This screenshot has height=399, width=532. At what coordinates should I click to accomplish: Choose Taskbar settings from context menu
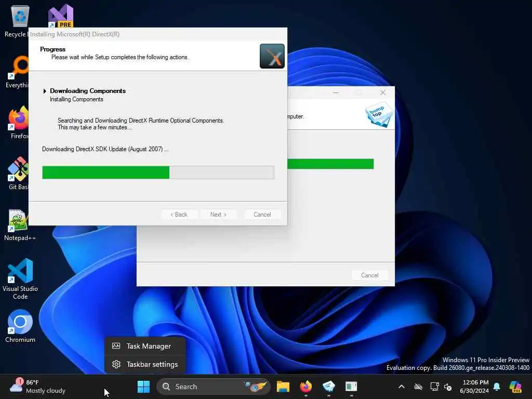coord(145,364)
